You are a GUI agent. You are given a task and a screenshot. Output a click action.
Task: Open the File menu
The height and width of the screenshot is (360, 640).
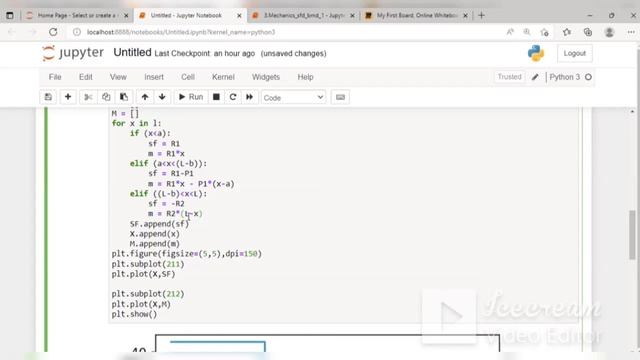click(x=55, y=77)
